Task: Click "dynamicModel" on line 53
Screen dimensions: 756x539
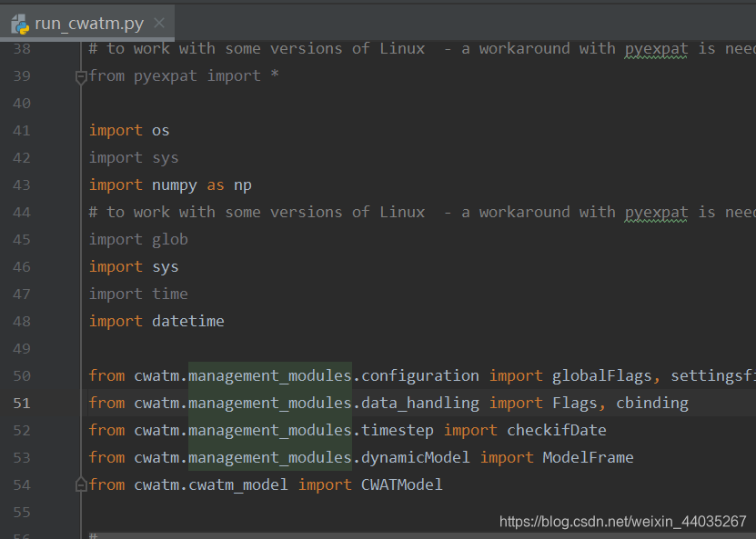Action: 415,457
